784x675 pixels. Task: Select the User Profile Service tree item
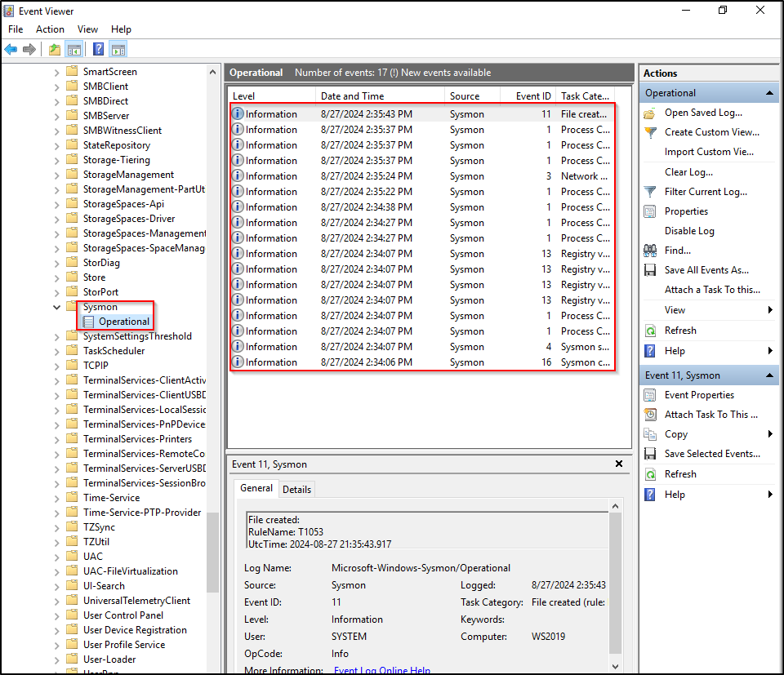coord(124,645)
